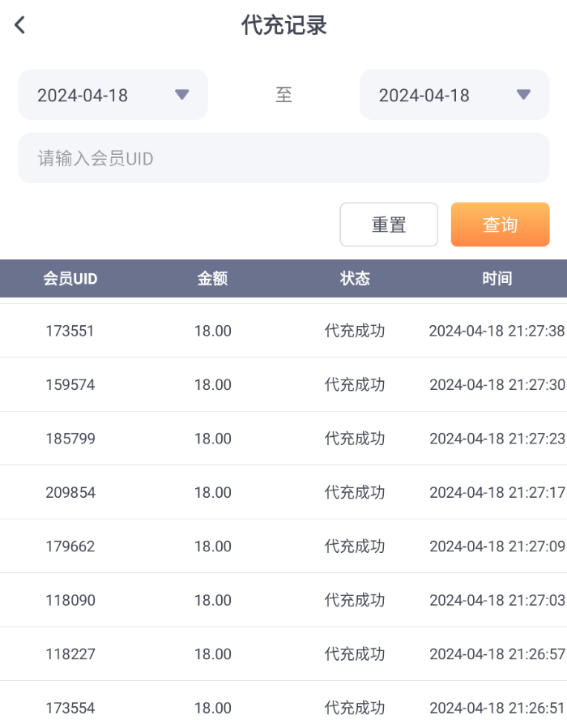Go back using the top-left arrow
The width and height of the screenshot is (567, 728).
(x=20, y=25)
